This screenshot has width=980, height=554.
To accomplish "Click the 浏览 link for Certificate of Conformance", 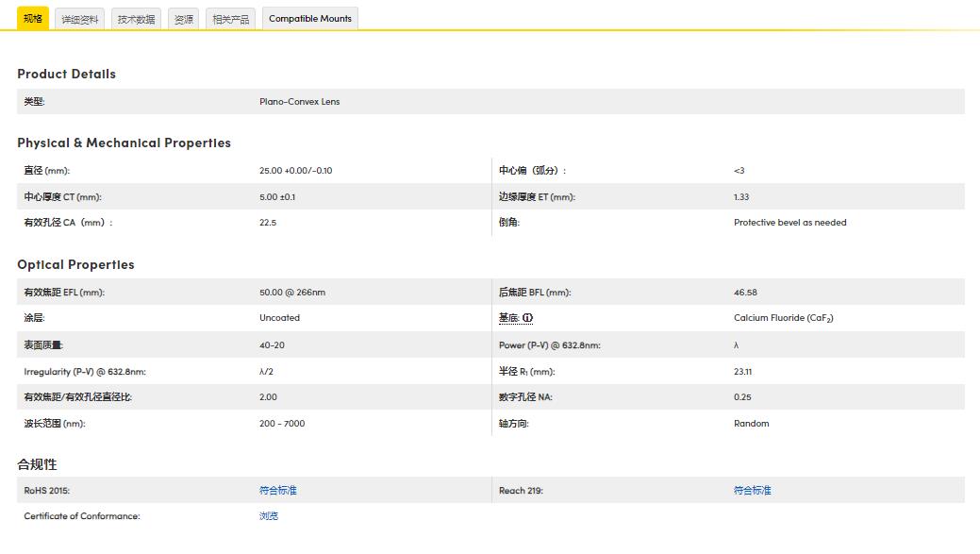I will pyautogui.click(x=269, y=516).
